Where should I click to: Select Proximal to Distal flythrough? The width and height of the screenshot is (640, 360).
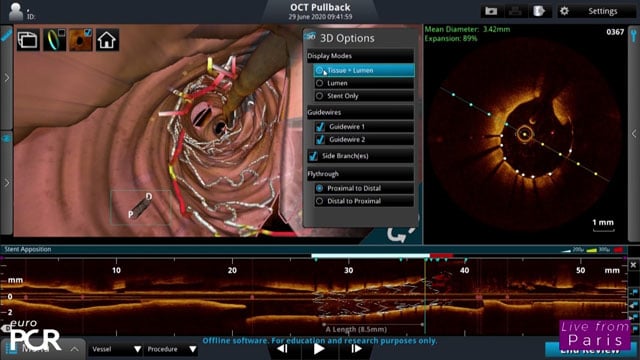364,188
